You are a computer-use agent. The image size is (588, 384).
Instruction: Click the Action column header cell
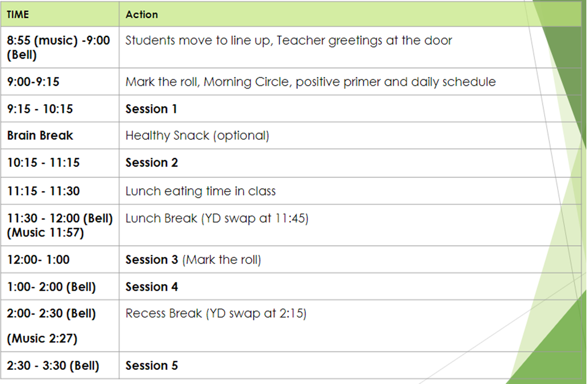click(142, 15)
